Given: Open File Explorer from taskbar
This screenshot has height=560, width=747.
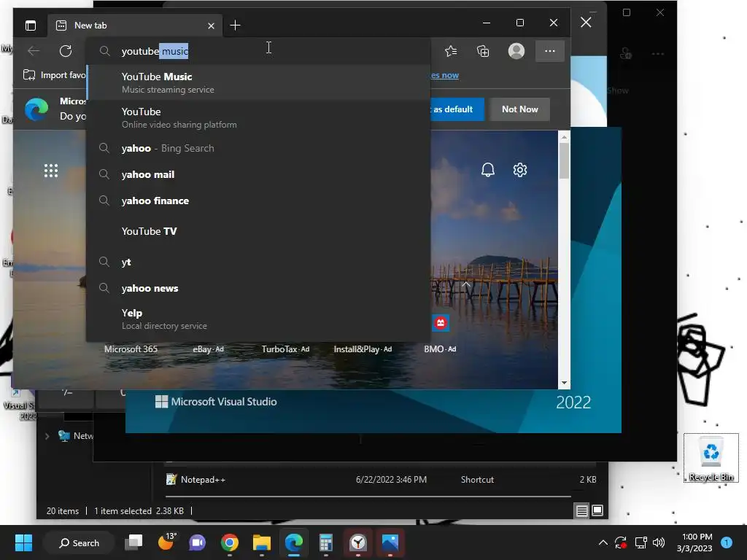Looking at the screenshot, I should (x=262, y=542).
